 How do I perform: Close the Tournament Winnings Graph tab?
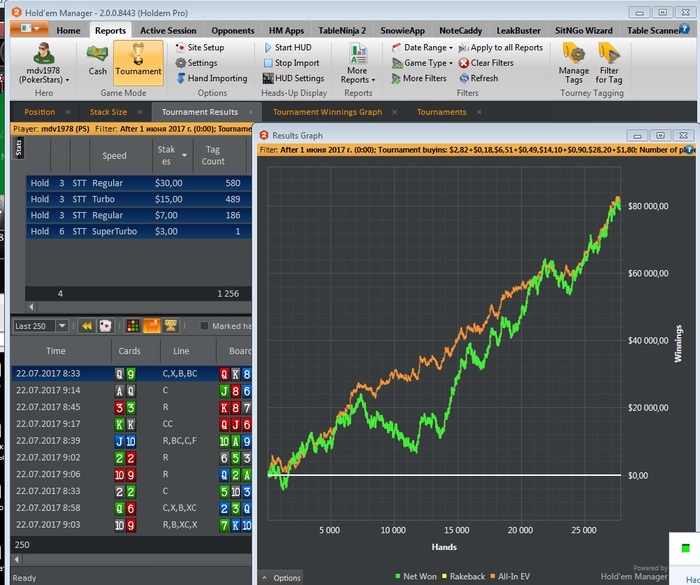tap(395, 112)
